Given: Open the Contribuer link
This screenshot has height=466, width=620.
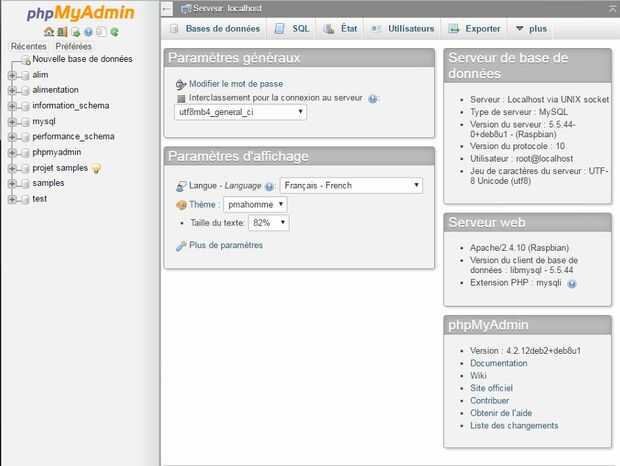Looking at the screenshot, I should click(490, 401).
